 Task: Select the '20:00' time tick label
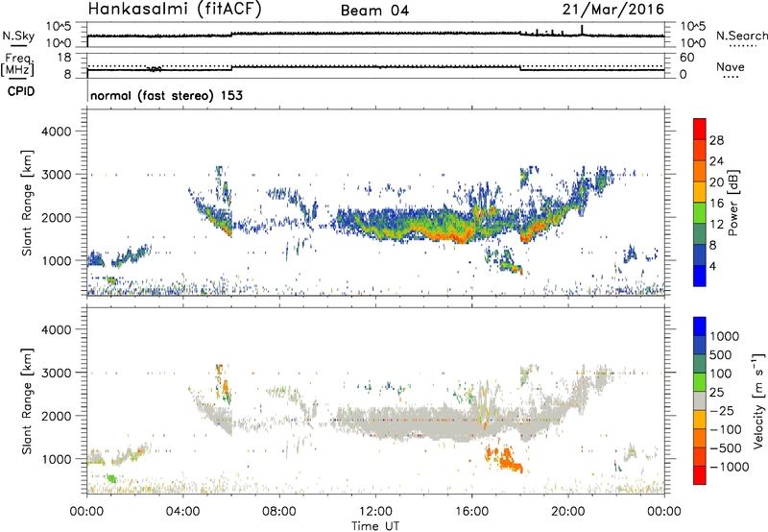pyautogui.click(x=568, y=512)
